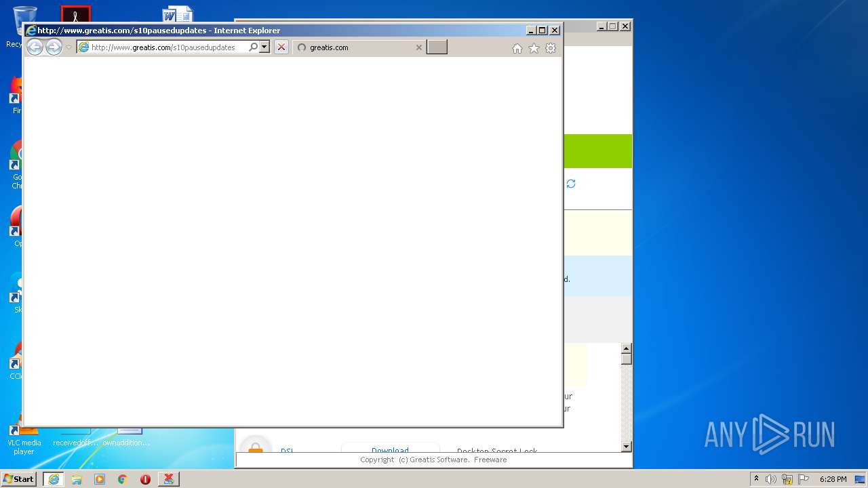This screenshot has height=488, width=868.
Task: Minimize the background Greatis window
Action: click(x=601, y=26)
